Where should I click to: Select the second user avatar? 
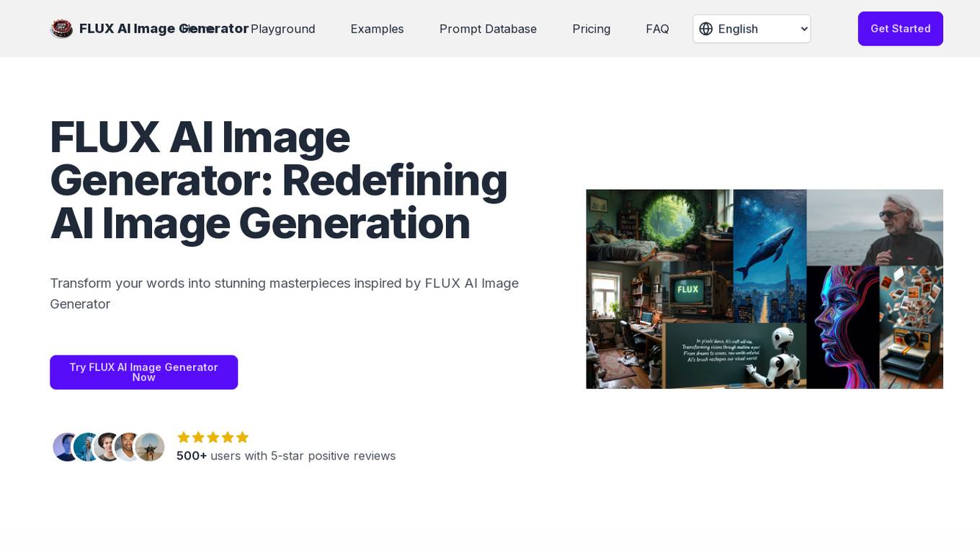(x=88, y=447)
